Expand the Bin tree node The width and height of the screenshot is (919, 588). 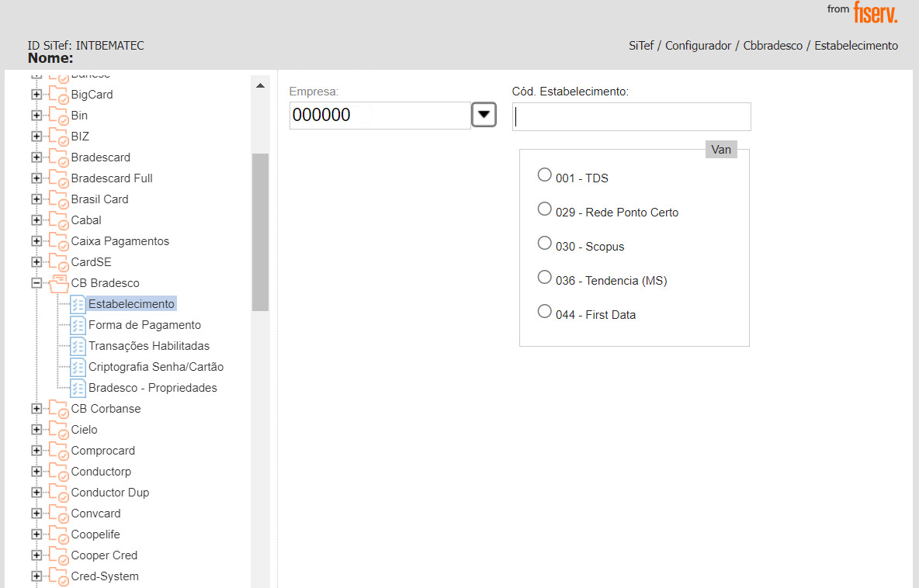click(36, 116)
